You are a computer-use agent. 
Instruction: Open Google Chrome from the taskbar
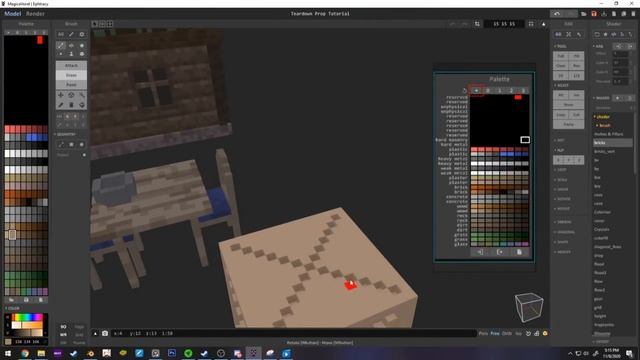click(x=25, y=353)
